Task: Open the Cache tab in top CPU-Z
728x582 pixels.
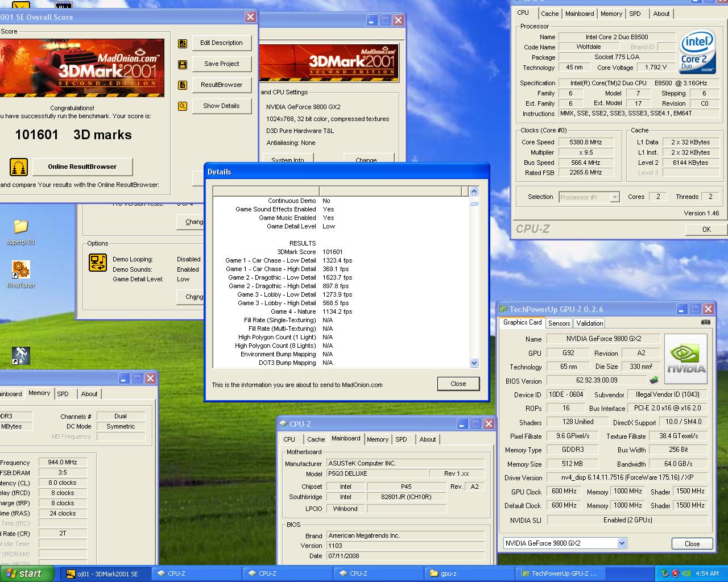Action: [549, 14]
